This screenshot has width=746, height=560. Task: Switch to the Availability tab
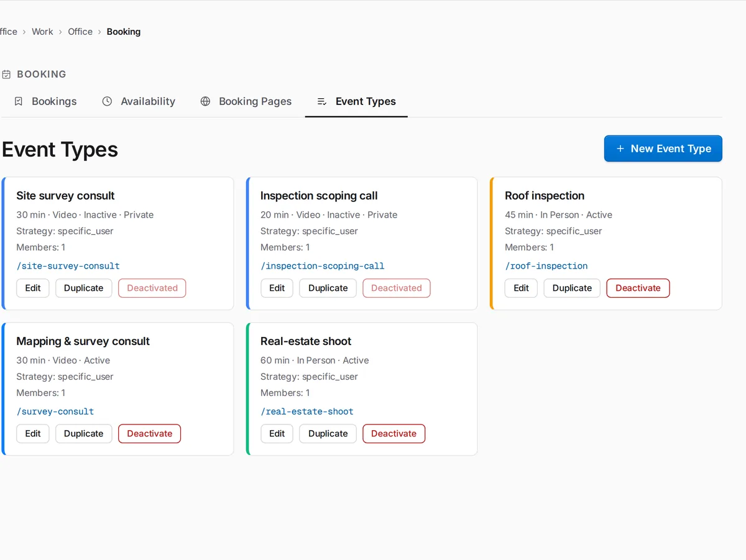click(139, 101)
